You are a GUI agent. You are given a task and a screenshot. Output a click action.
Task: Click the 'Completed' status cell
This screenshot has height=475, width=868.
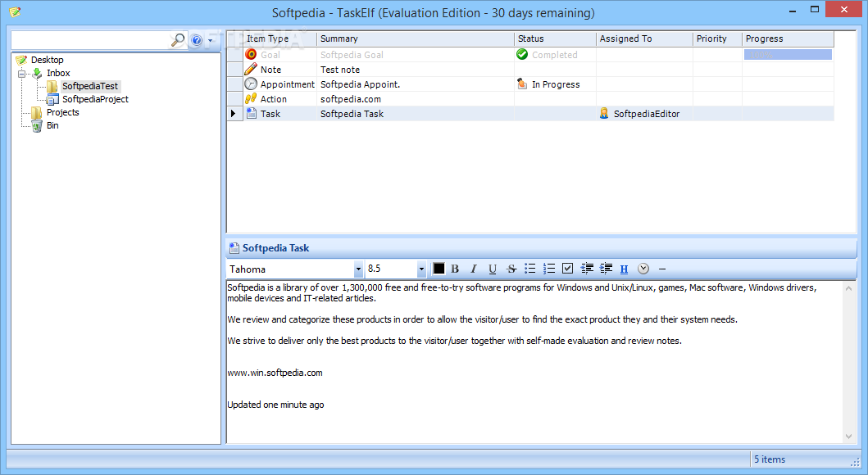[555, 55]
